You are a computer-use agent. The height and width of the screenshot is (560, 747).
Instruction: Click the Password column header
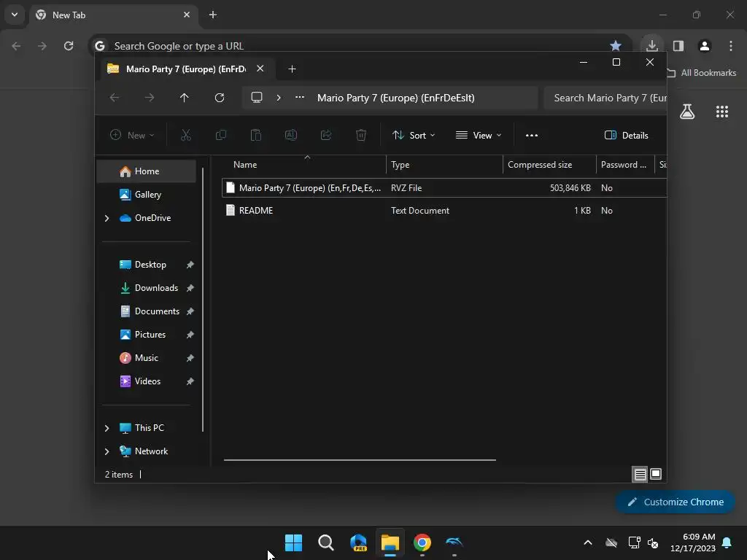point(625,165)
